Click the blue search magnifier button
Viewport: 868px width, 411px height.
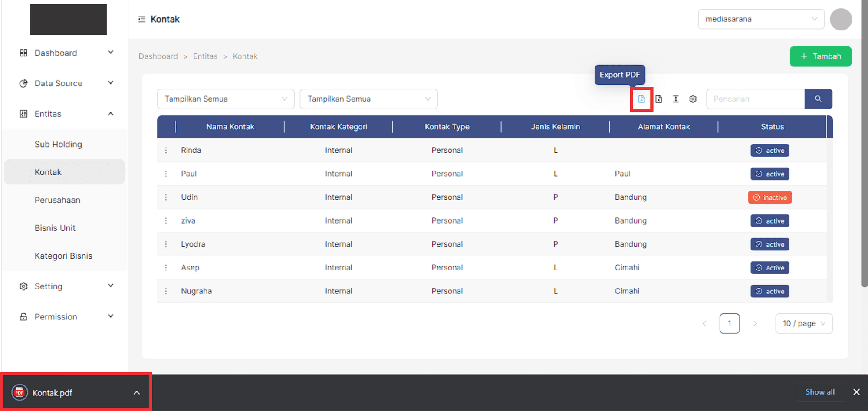pyautogui.click(x=818, y=99)
